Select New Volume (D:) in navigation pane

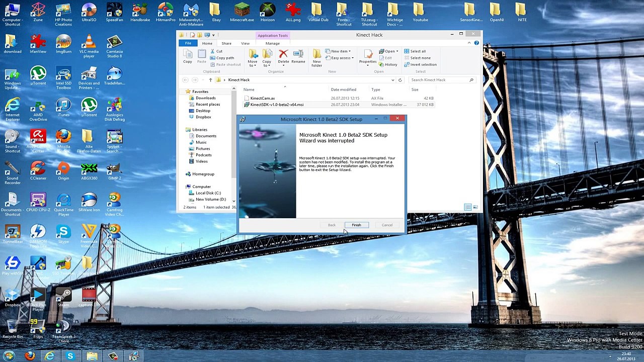click(211, 199)
